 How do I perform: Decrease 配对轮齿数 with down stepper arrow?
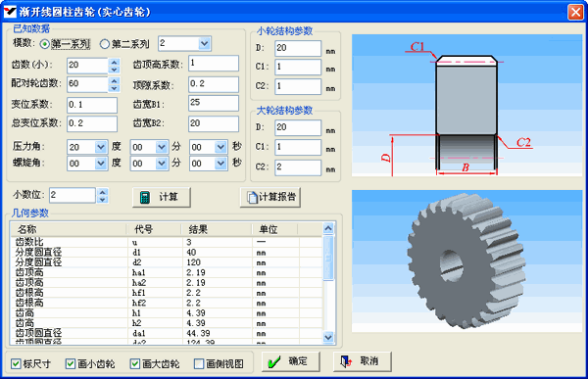point(115,88)
